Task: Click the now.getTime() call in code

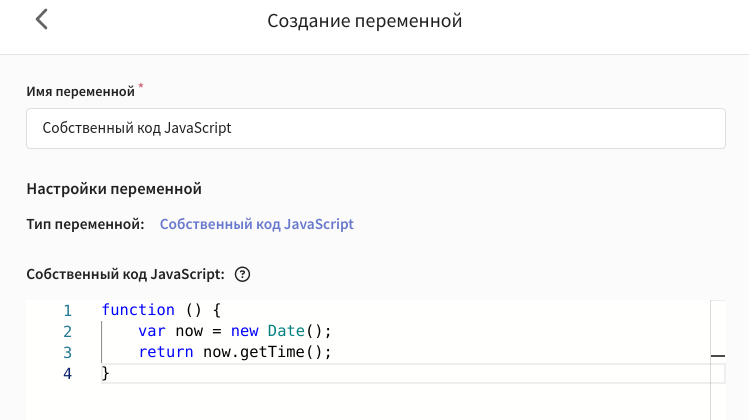Action: coord(263,352)
